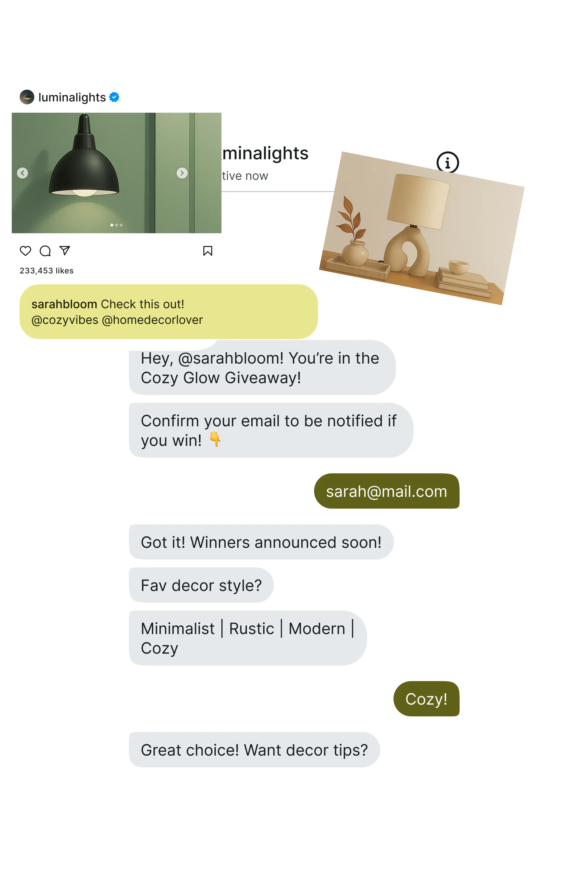
Task: Save the post with the bookmark icon
Action: pyautogui.click(x=208, y=251)
